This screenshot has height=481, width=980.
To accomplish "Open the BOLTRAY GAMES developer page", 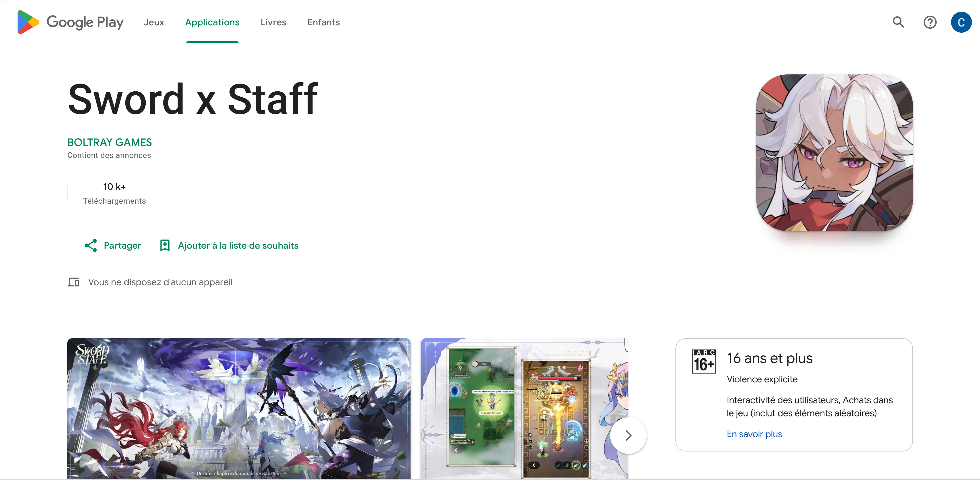I will 110,142.
